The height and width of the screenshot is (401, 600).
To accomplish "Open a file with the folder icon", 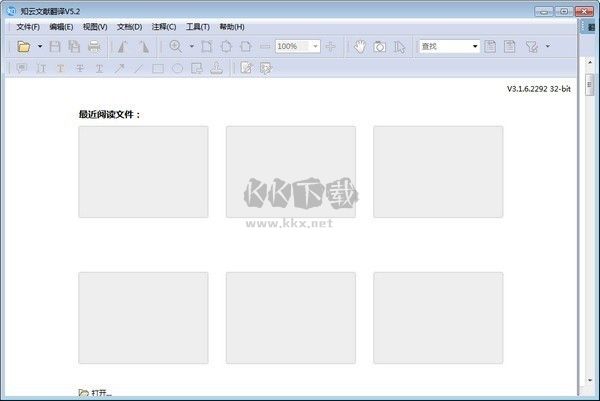I will [x=24, y=47].
